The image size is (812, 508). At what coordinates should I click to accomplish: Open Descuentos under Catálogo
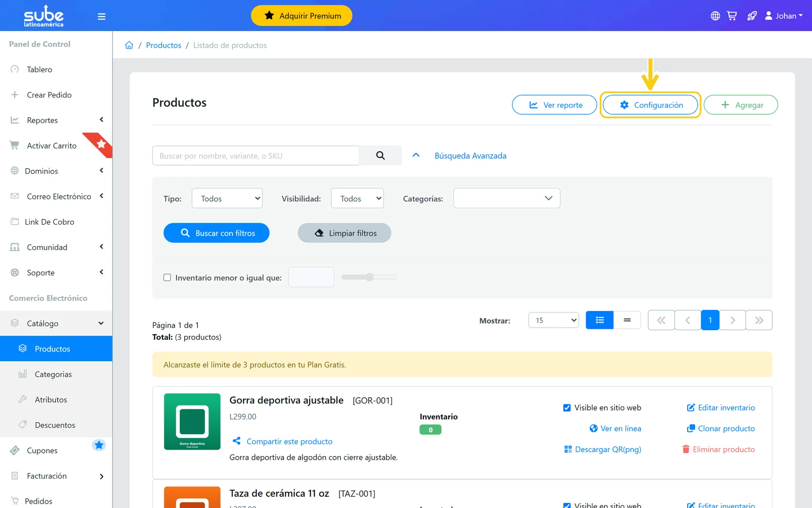(x=56, y=425)
